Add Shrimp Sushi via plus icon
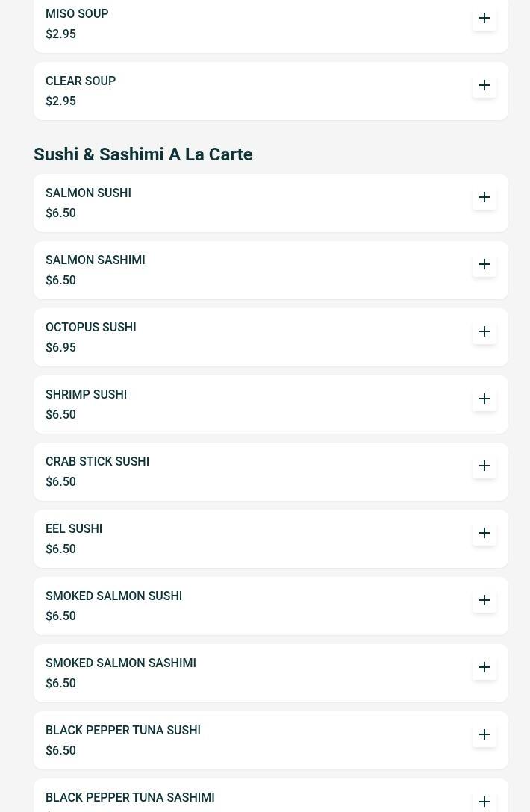The height and width of the screenshot is (812, 530). tap(484, 399)
